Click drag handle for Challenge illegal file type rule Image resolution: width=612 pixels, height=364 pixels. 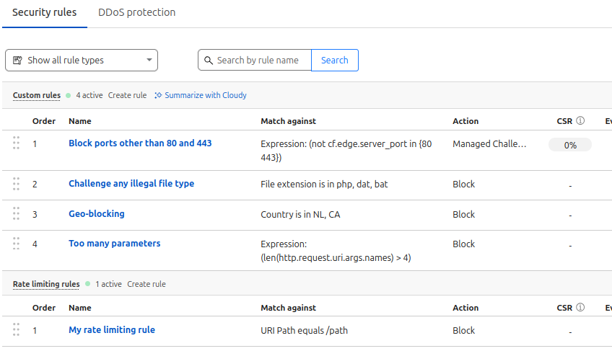tap(16, 184)
